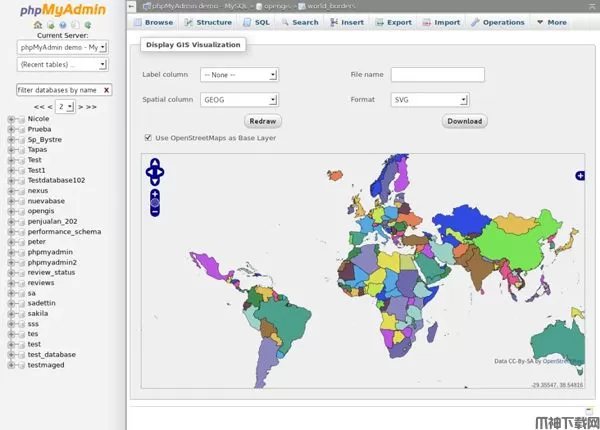
Task: Click the File name input field
Action: tap(437, 75)
